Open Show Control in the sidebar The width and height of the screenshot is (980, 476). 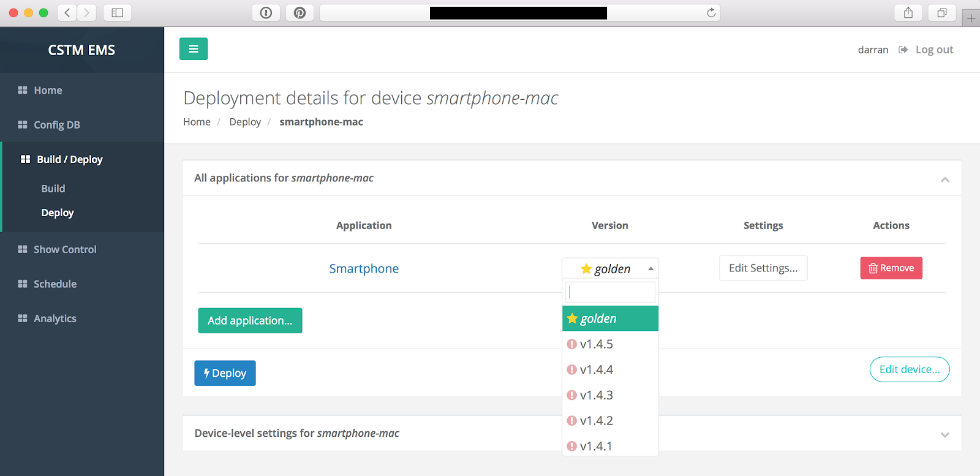coord(65,249)
